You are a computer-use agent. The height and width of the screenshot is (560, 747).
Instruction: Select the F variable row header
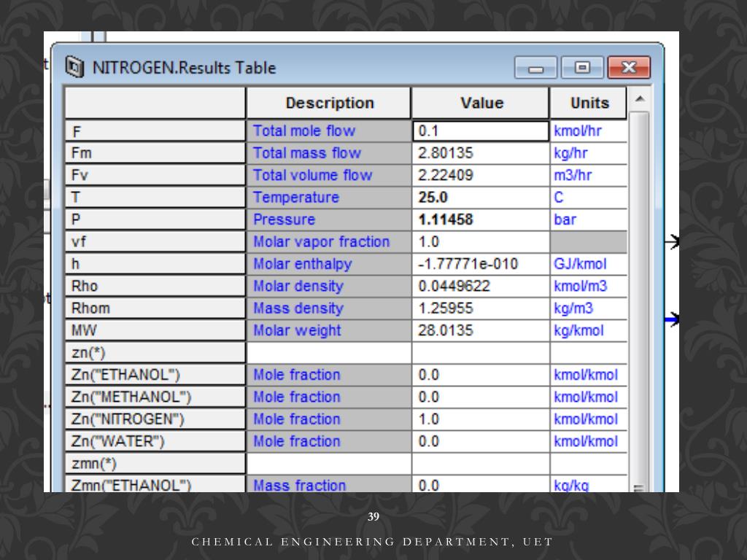155,131
